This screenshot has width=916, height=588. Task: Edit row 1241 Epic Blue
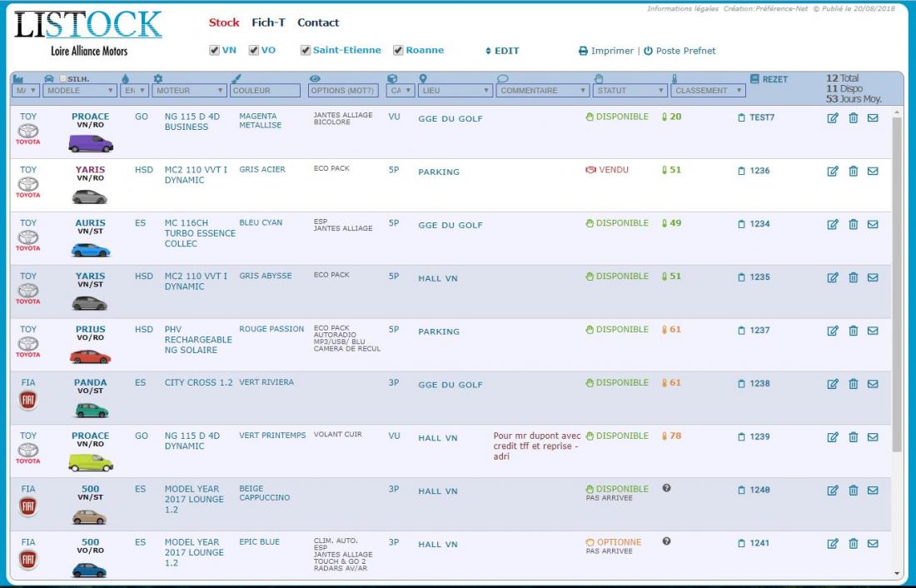pos(833,544)
